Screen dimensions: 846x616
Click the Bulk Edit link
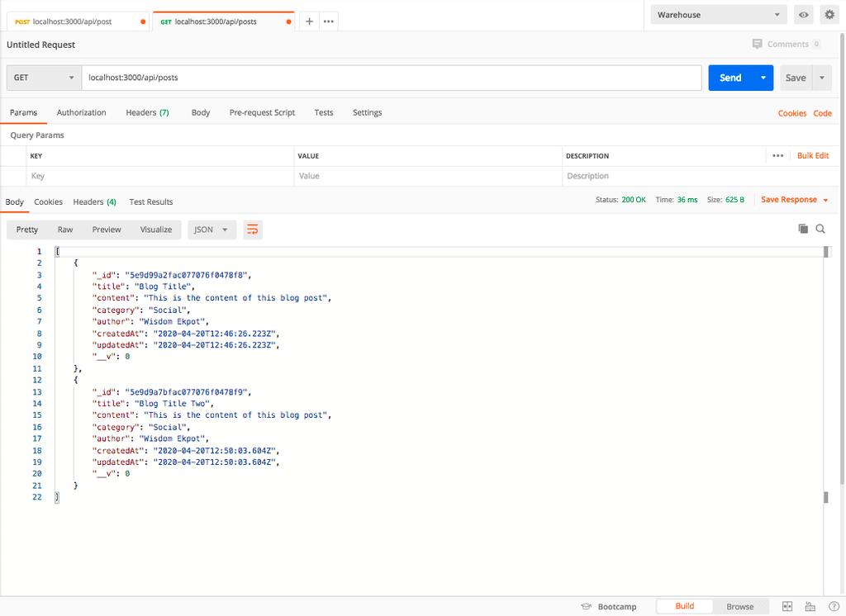point(812,155)
